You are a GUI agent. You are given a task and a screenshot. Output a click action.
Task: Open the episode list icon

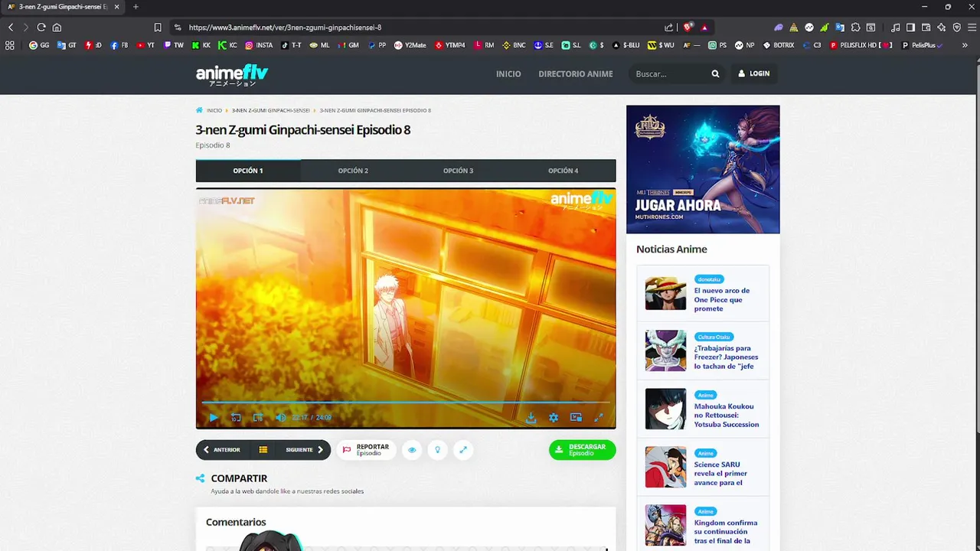(x=263, y=450)
